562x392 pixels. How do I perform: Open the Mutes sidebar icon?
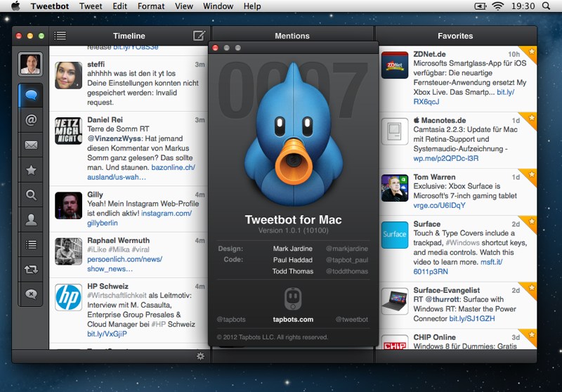click(x=31, y=294)
